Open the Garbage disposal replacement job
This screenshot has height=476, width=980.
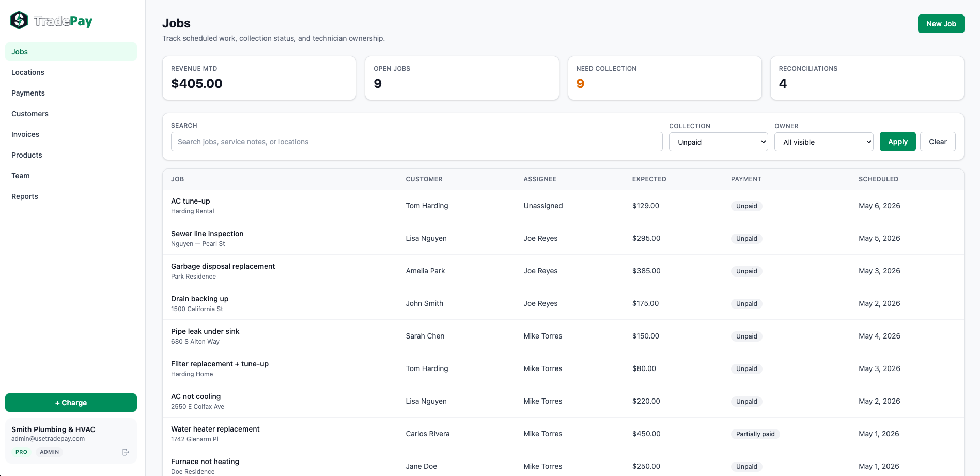click(223, 266)
